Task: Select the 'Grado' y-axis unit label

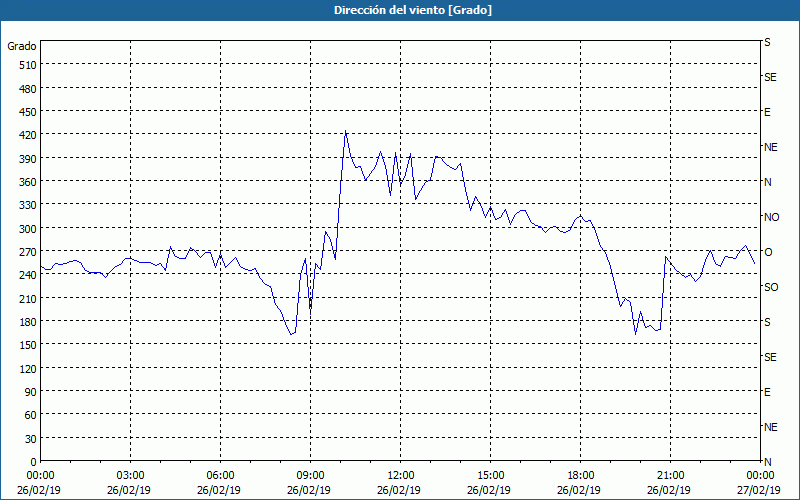Action: tap(22, 46)
